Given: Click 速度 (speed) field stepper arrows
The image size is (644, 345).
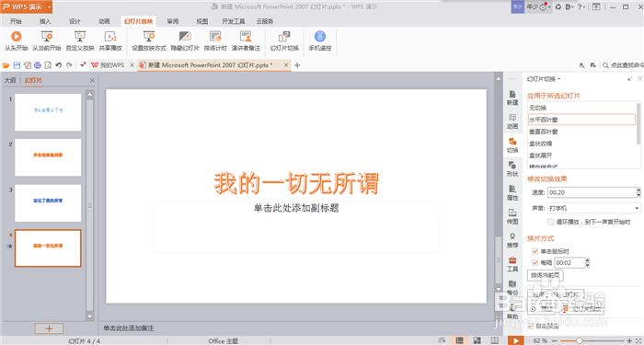Looking at the screenshot, I should click(x=638, y=192).
